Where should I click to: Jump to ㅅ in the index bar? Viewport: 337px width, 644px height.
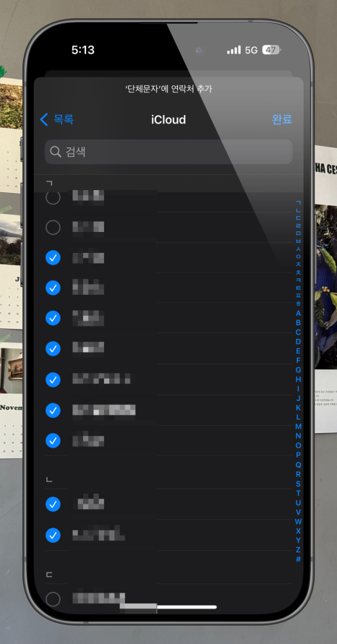tap(299, 249)
